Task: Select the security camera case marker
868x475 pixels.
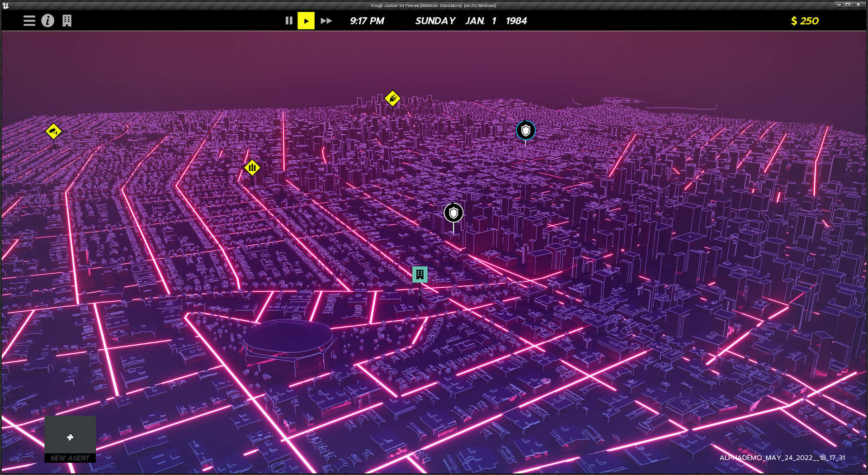Action: [x=53, y=132]
